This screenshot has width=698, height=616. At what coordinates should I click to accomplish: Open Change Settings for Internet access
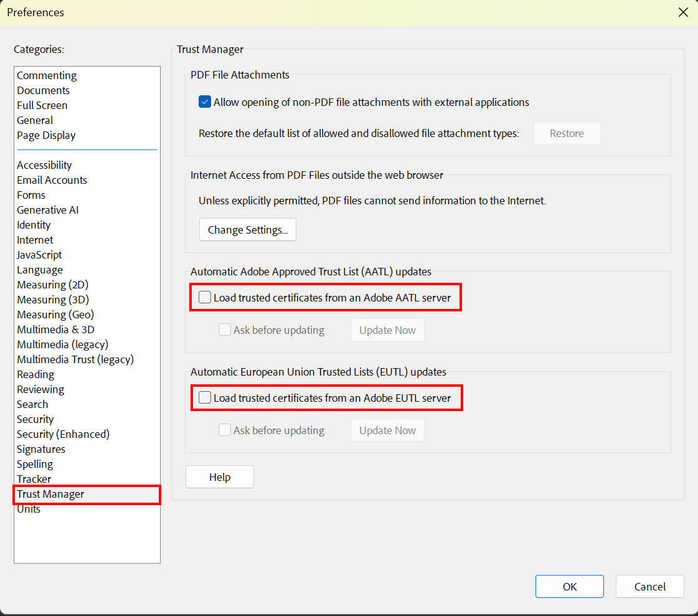pyautogui.click(x=247, y=229)
